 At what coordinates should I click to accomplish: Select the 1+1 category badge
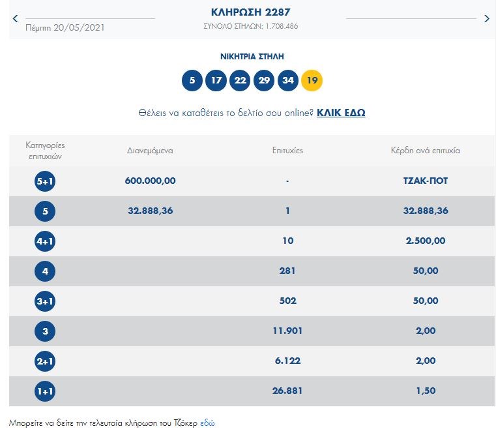45,391
